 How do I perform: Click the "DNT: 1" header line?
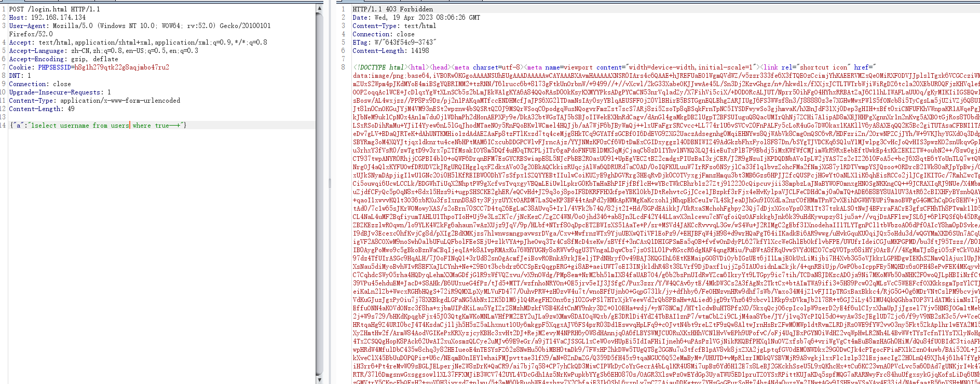pyautogui.click(x=20, y=75)
